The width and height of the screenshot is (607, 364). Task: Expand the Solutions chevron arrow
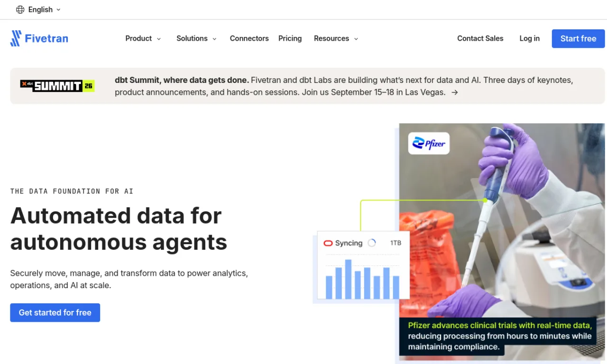(214, 39)
